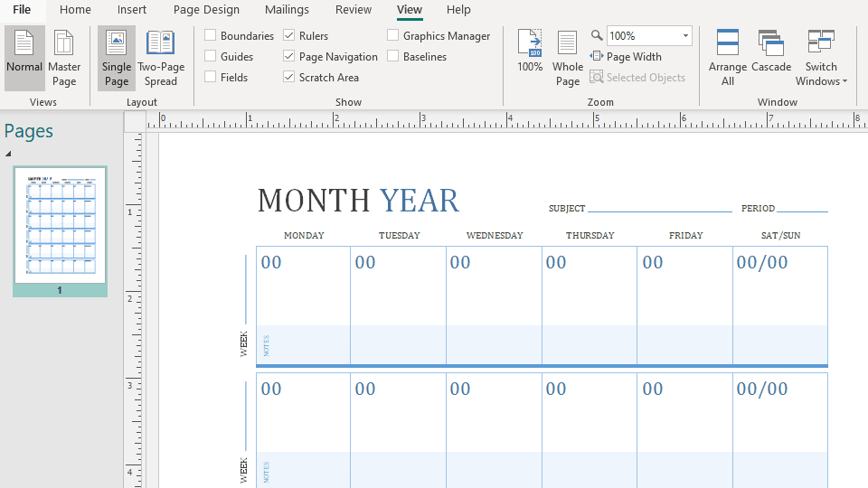Enable the Baselines checkbox
Screen dimensions: 868x488
tap(393, 57)
